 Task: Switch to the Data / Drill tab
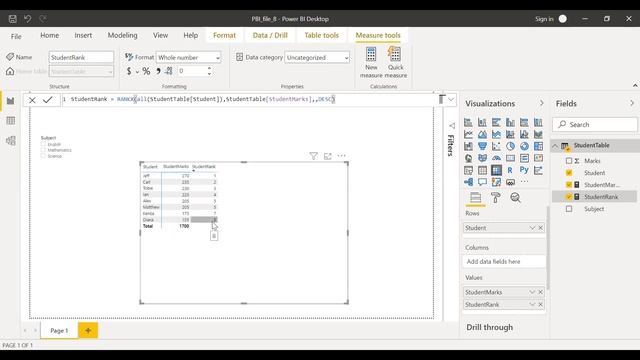[x=270, y=36]
